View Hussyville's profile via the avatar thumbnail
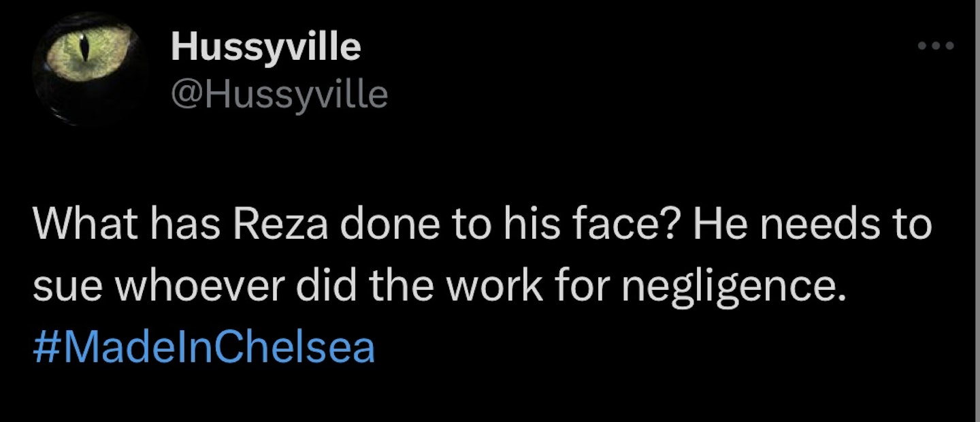This screenshot has width=980, height=422. 92,68
